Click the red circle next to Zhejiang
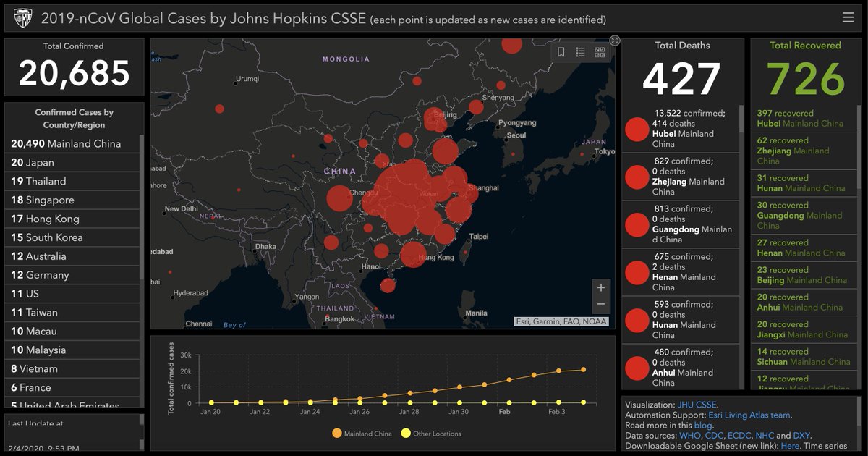 click(637, 177)
